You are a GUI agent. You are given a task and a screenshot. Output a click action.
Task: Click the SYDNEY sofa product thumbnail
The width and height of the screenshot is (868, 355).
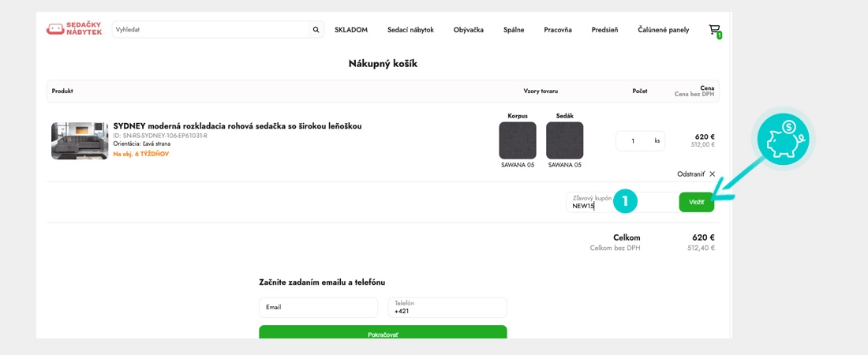coord(80,140)
